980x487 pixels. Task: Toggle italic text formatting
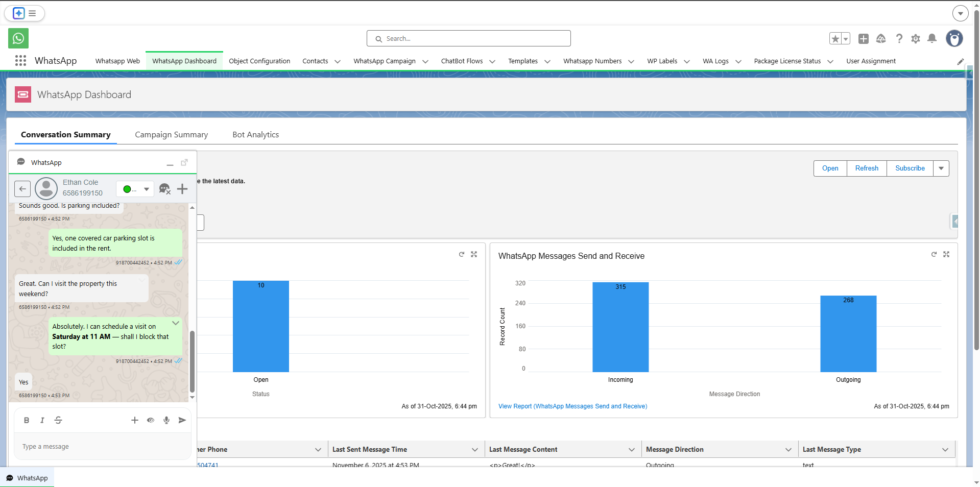tap(42, 420)
